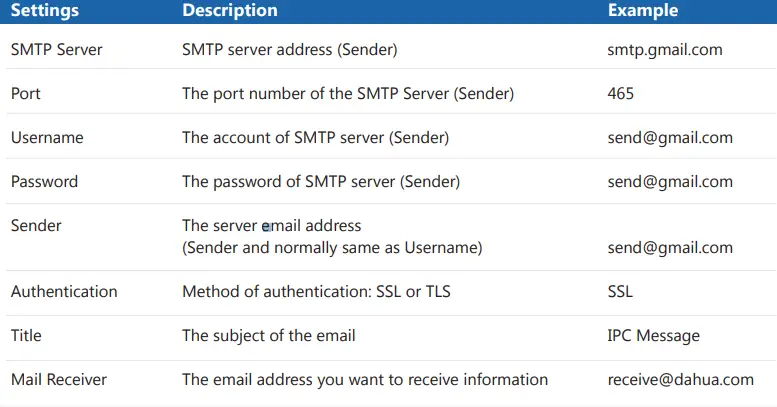Click 'The server email address' description text
Viewport: 777px width, 407px height.
(x=271, y=226)
